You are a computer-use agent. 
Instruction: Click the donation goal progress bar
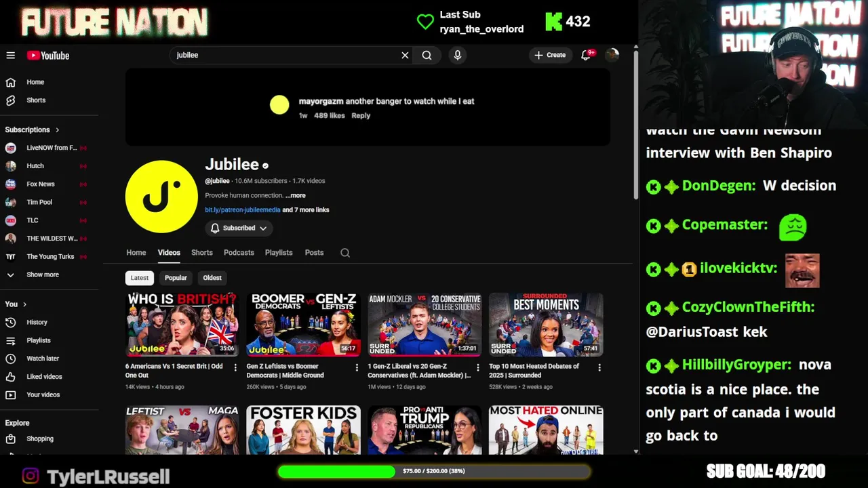(x=434, y=471)
